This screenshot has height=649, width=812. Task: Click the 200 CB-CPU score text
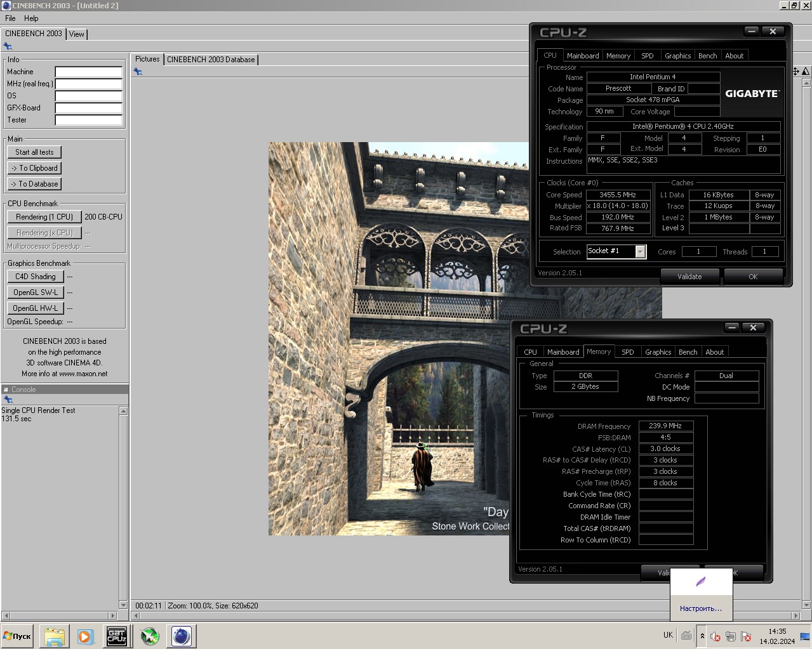(x=103, y=217)
